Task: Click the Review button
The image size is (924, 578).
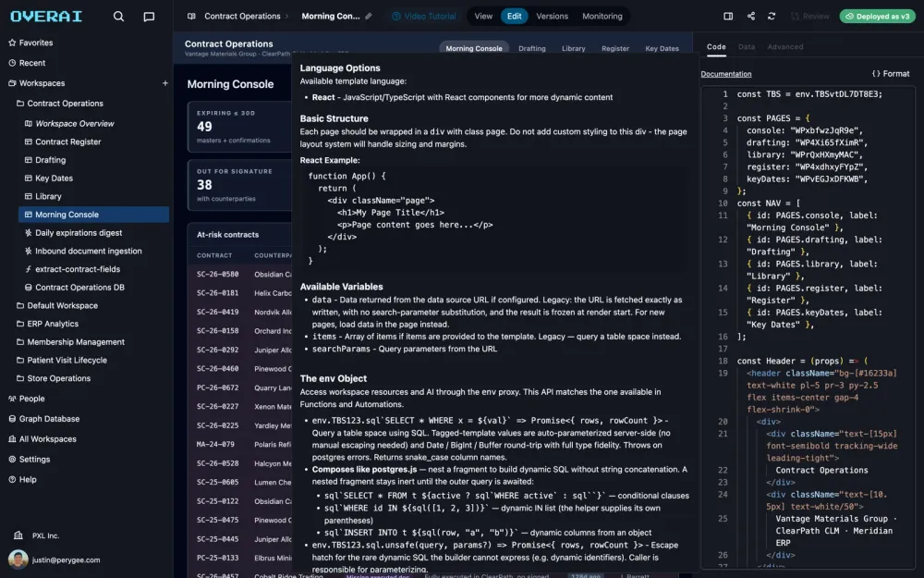Action: [x=809, y=17]
